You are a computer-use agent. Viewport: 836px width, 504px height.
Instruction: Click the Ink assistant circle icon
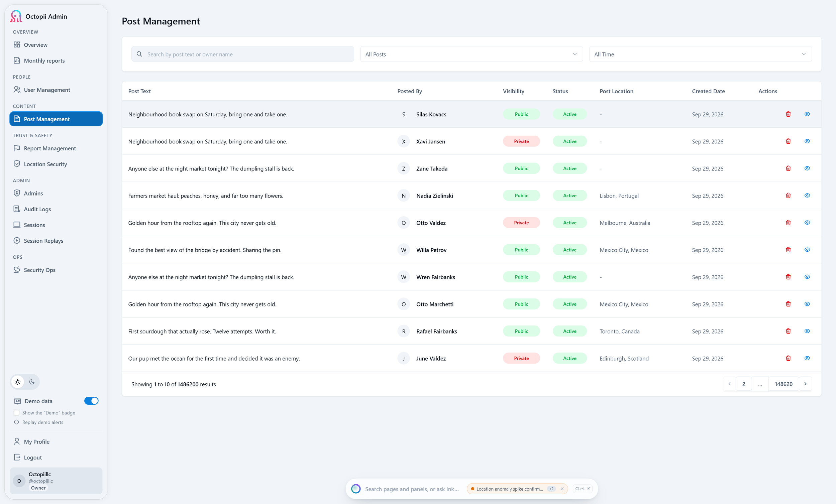[x=355, y=489]
